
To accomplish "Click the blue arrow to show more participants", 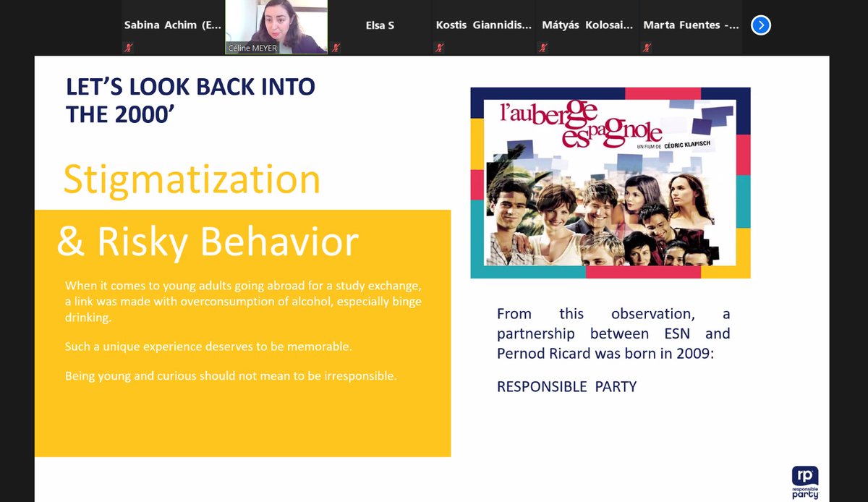I will [760, 25].
